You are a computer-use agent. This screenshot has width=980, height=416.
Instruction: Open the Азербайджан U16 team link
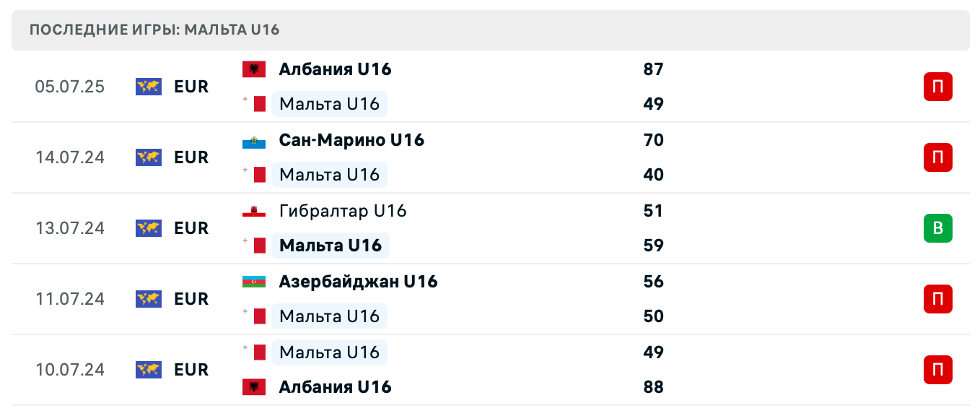tap(358, 282)
